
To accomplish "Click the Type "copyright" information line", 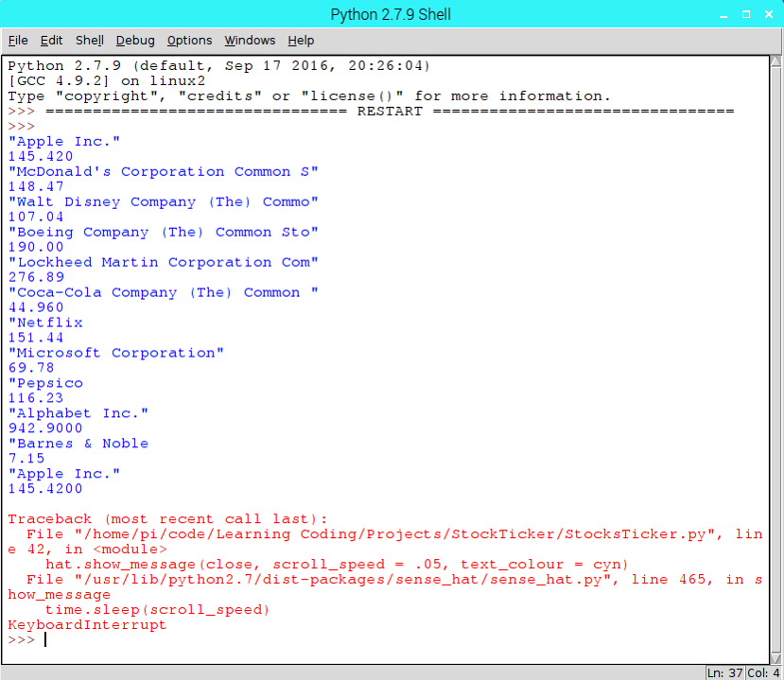I will (309, 96).
